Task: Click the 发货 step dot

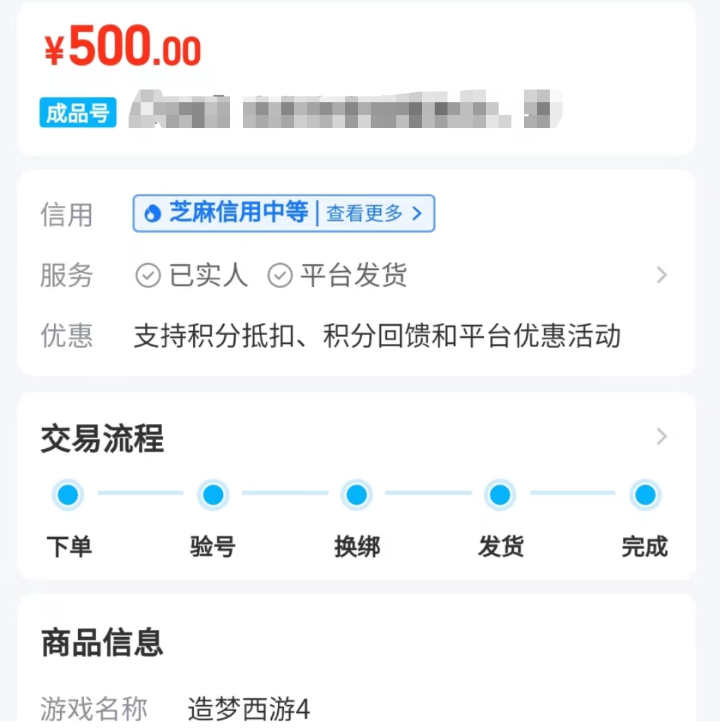Action: [x=500, y=495]
